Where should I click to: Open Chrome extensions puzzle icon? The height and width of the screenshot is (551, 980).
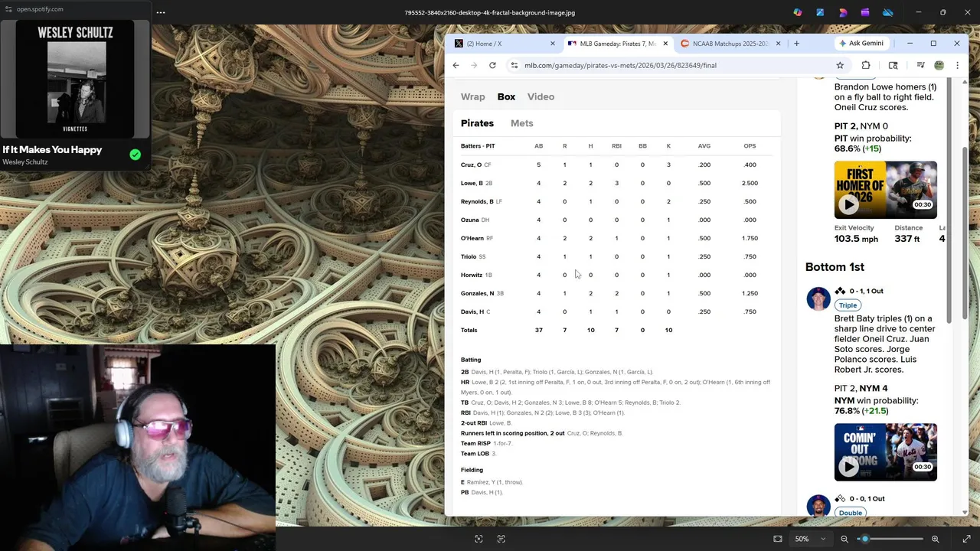(x=866, y=65)
